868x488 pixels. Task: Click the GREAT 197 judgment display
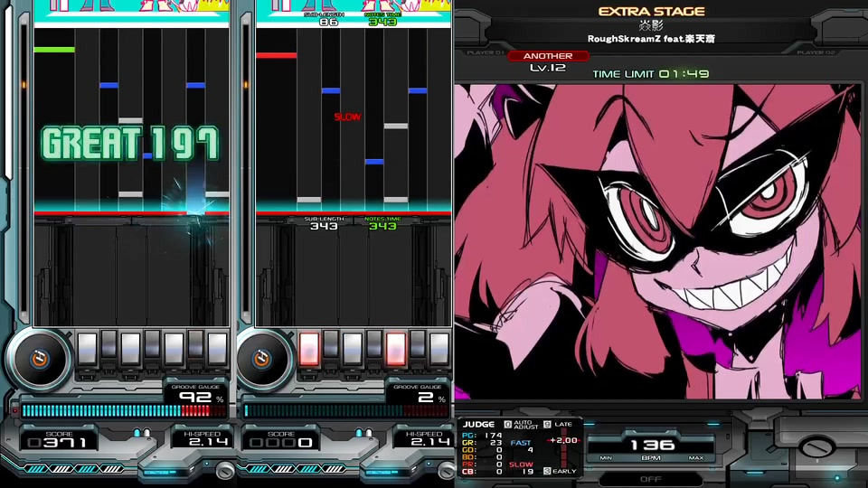coord(130,144)
